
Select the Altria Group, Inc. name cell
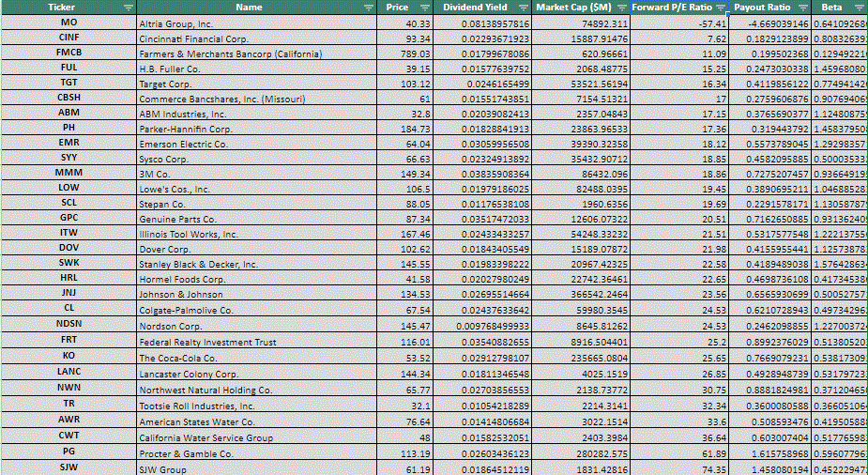pyautogui.click(x=257, y=23)
